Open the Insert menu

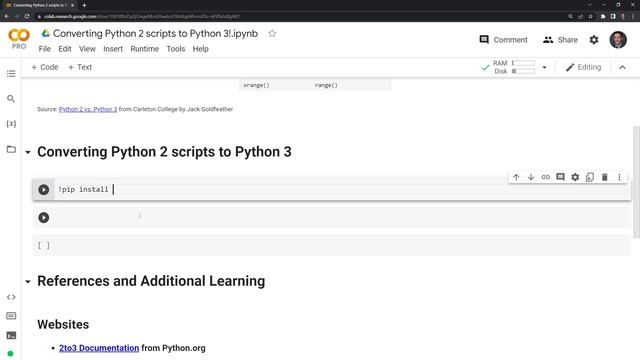pos(113,49)
